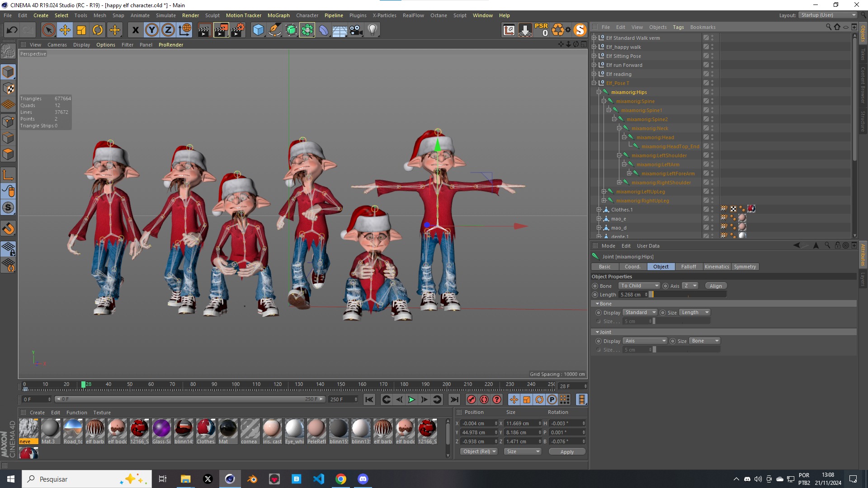Jump to animation end

click(x=454, y=399)
